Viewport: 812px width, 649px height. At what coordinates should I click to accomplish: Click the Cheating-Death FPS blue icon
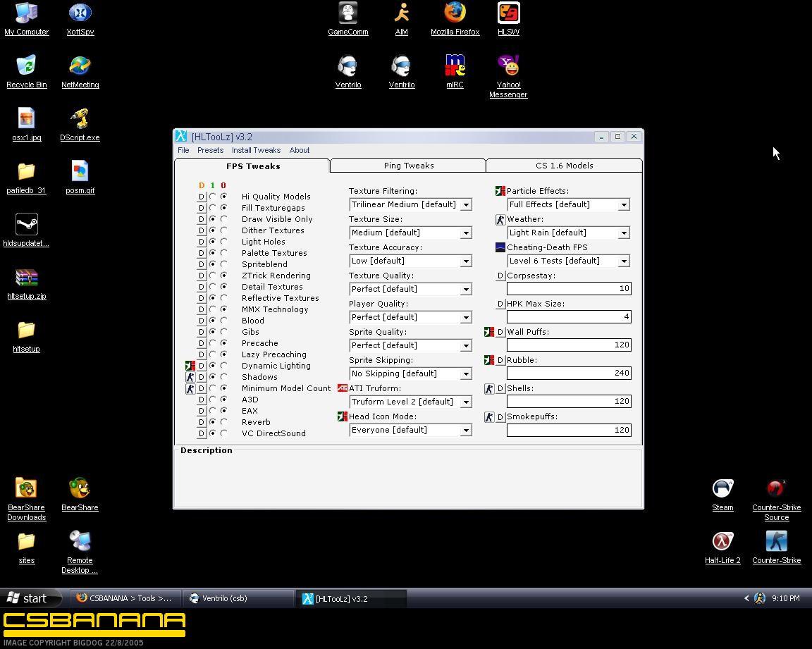point(500,247)
